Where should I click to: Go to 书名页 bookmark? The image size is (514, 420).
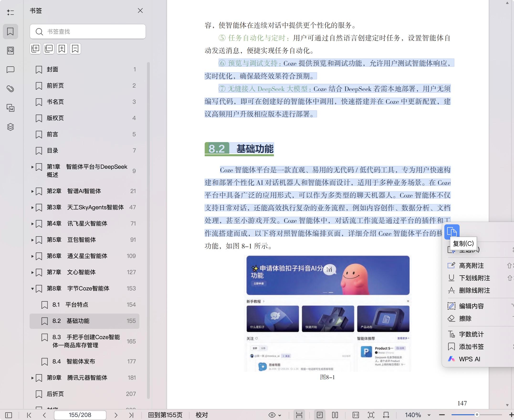tap(84, 102)
